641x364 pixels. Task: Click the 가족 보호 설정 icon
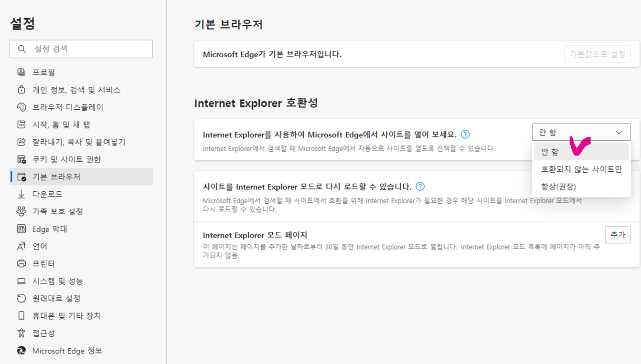[21, 211]
